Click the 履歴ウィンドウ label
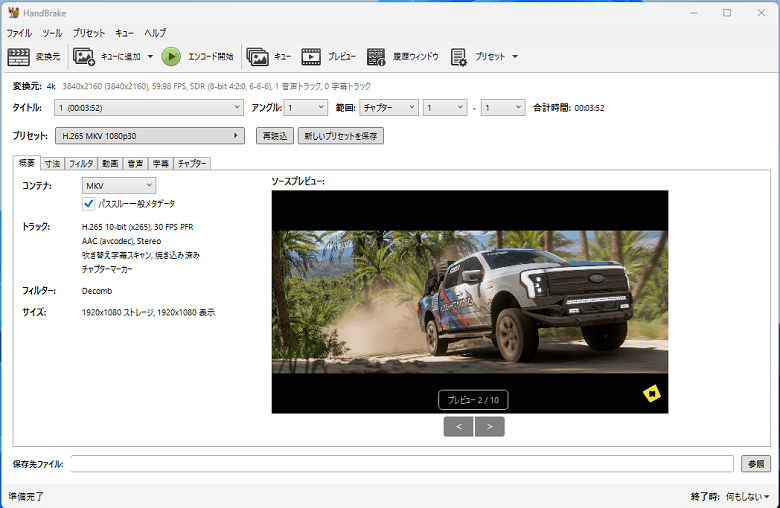780x508 pixels. [x=416, y=57]
